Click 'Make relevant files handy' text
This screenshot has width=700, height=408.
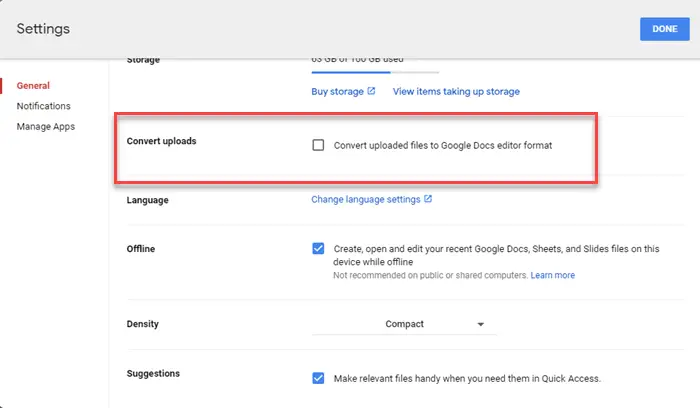467,379
